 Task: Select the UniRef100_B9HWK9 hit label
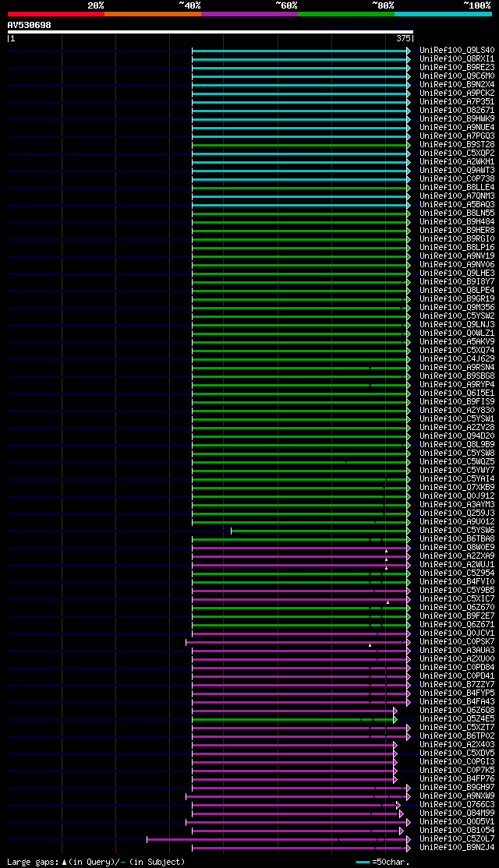(457, 119)
